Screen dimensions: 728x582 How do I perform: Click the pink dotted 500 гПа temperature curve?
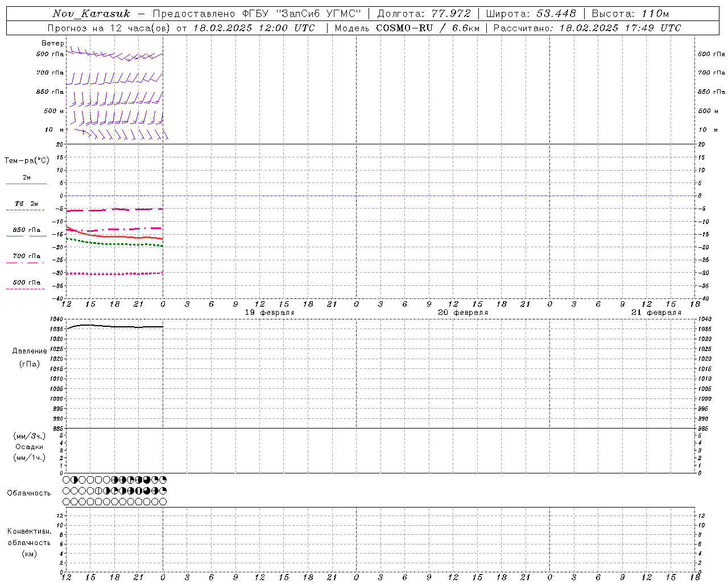(114, 274)
